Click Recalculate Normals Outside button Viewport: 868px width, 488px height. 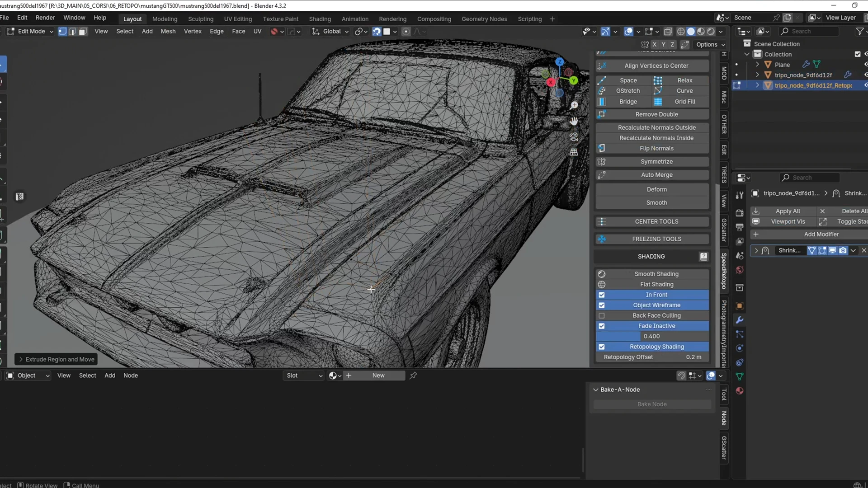(x=652, y=128)
